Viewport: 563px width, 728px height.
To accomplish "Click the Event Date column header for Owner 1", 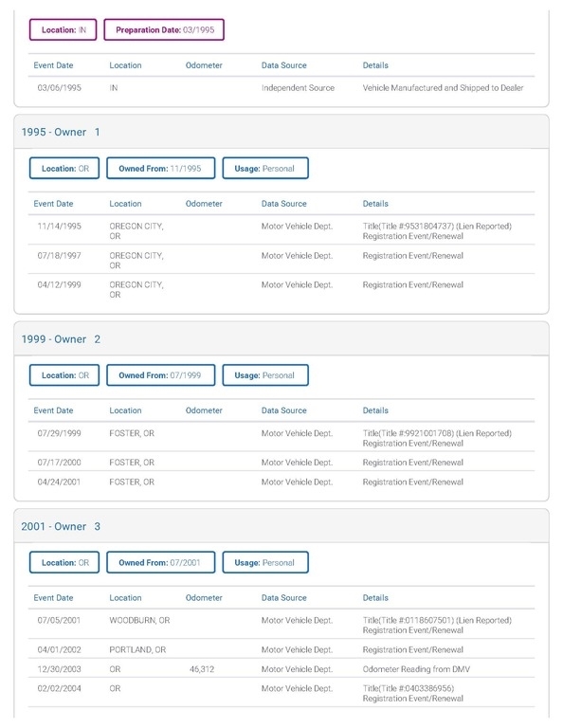I will [x=53, y=204].
